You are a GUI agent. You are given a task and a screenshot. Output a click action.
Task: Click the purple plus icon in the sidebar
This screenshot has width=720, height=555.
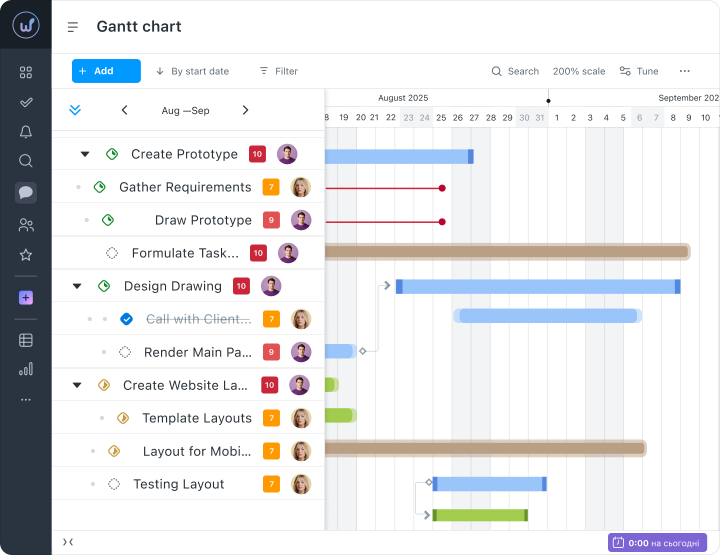coord(26,298)
